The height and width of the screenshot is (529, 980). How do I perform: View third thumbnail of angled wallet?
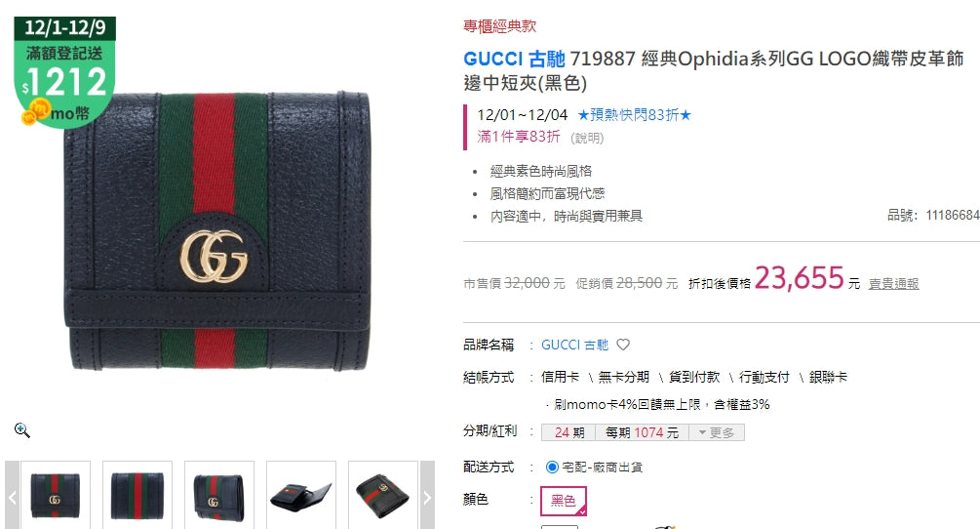tap(219, 495)
